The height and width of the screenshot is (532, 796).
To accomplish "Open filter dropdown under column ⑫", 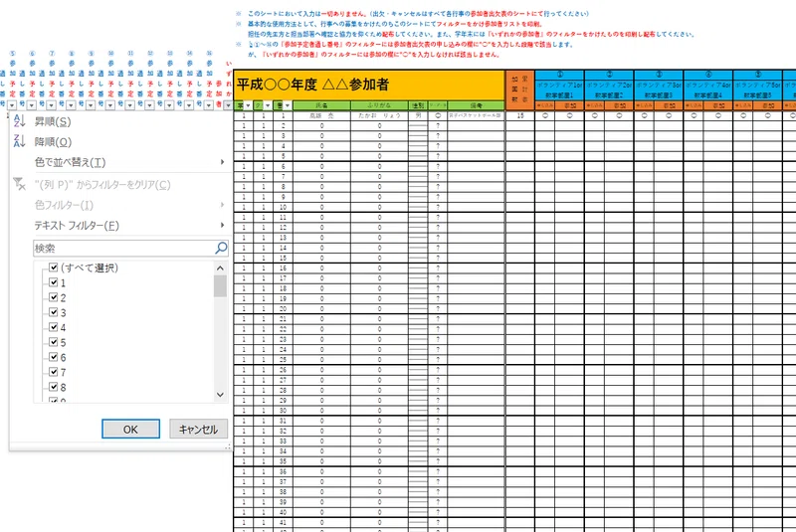I will [x=150, y=105].
